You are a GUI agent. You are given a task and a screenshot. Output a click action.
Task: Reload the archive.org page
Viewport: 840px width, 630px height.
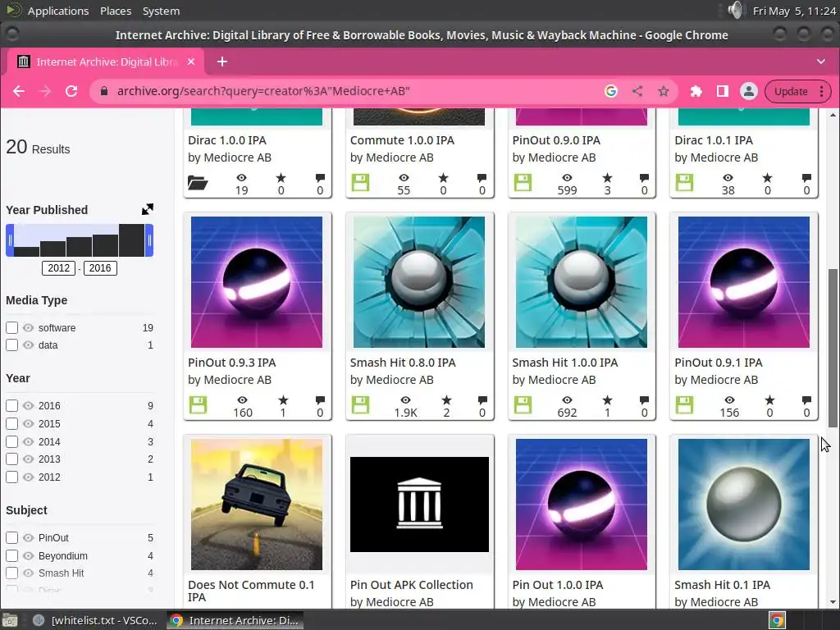tap(71, 91)
